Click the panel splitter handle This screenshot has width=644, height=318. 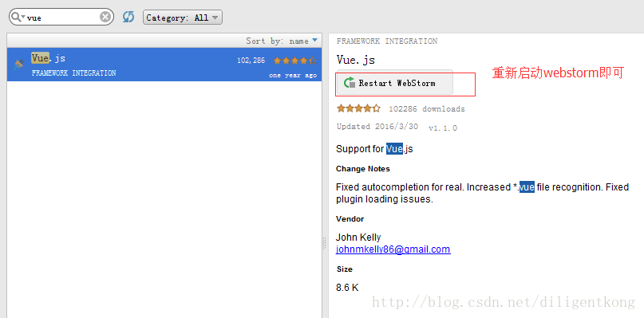click(x=325, y=243)
